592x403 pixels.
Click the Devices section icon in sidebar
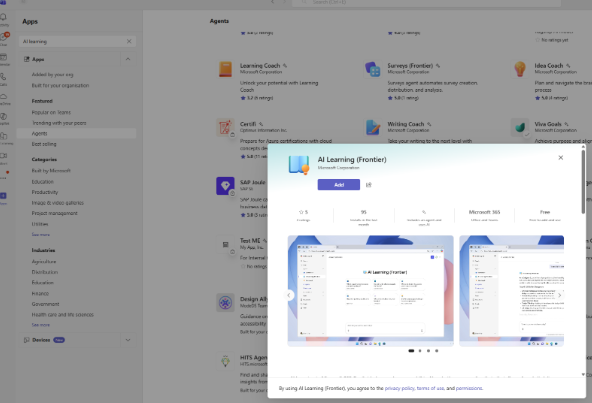26,340
